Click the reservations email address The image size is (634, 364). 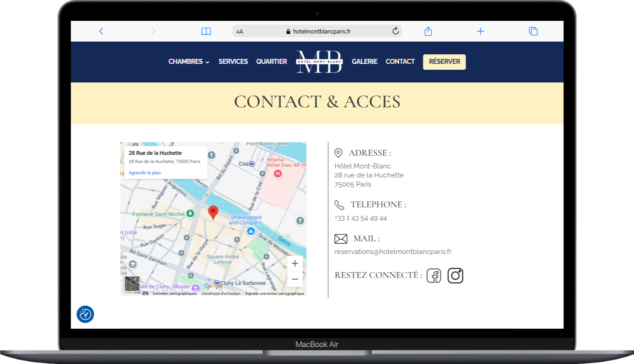point(393,252)
